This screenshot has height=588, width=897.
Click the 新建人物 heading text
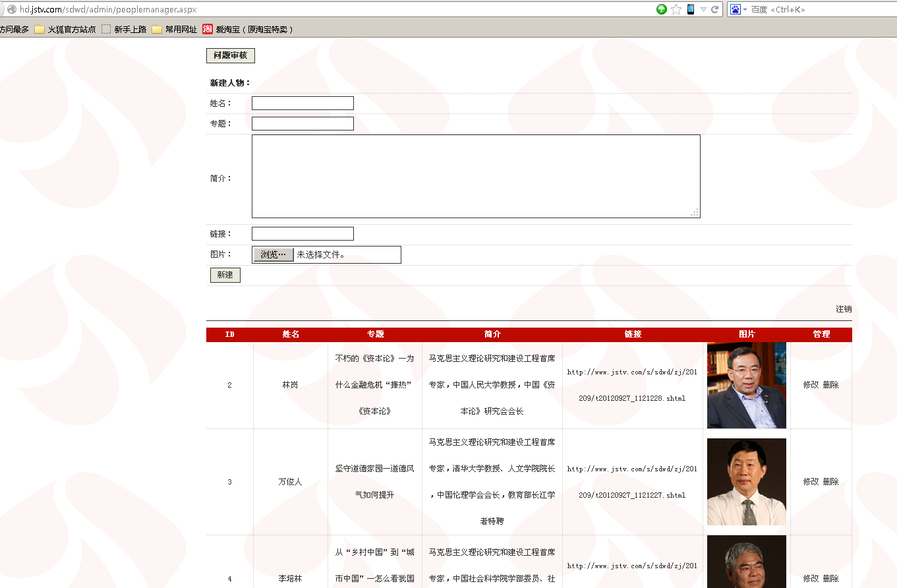231,83
